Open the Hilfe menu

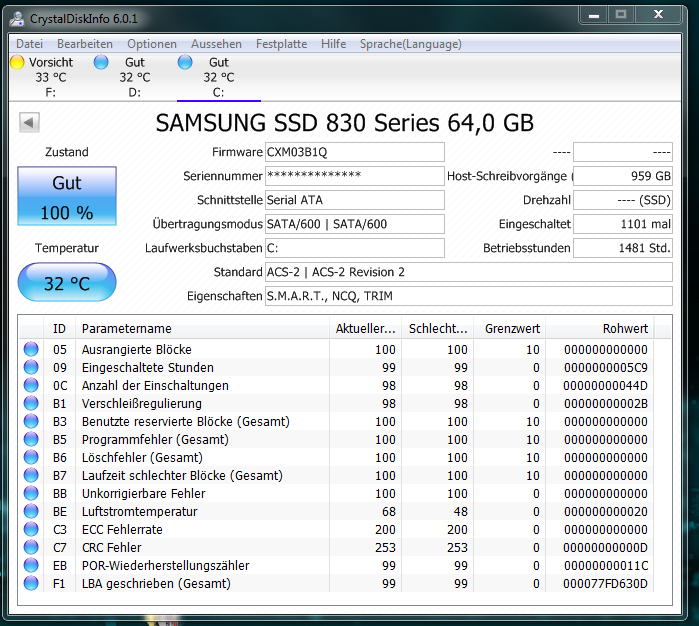[333, 44]
